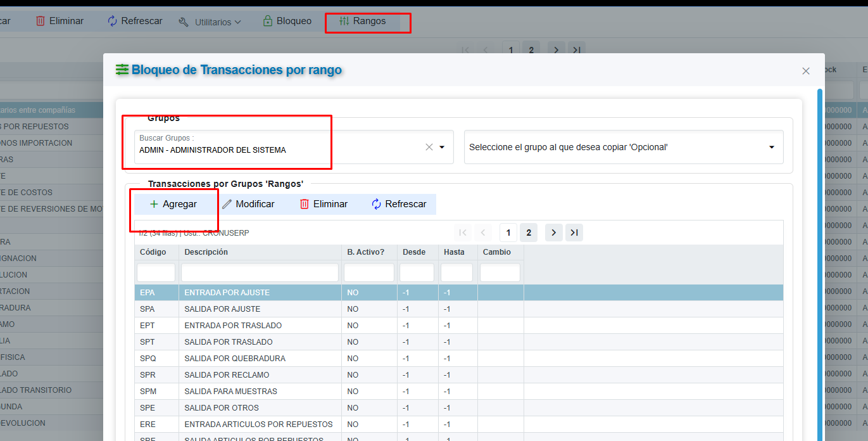Click the Refrescar icon inside the dialog
This screenshot has width=868, height=441.
click(376, 204)
